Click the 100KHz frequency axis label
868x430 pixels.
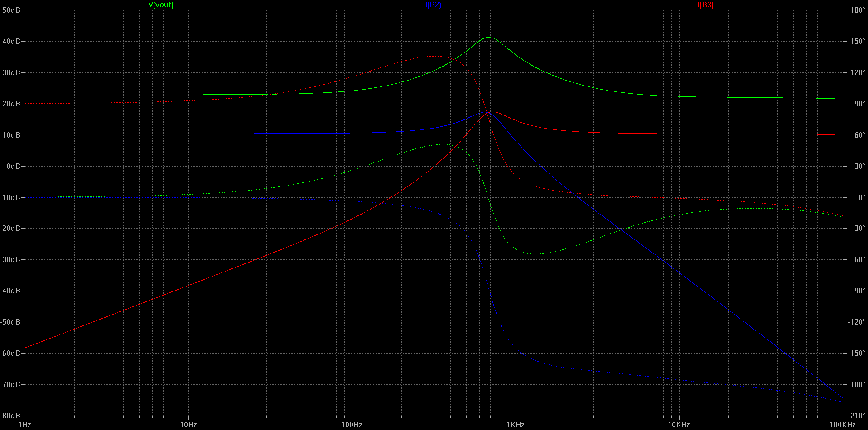tap(843, 425)
